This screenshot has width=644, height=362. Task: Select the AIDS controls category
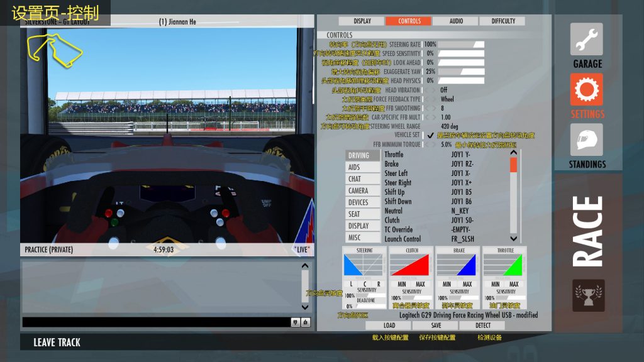pyautogui.click(x=363, y=167)
